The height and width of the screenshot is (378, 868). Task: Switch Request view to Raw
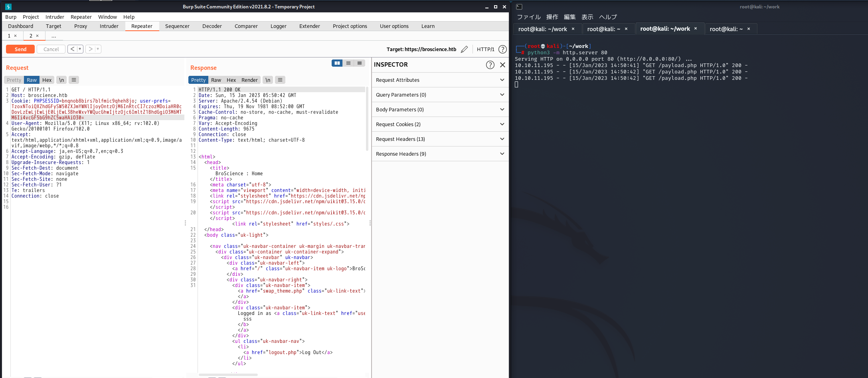point(32,80)
